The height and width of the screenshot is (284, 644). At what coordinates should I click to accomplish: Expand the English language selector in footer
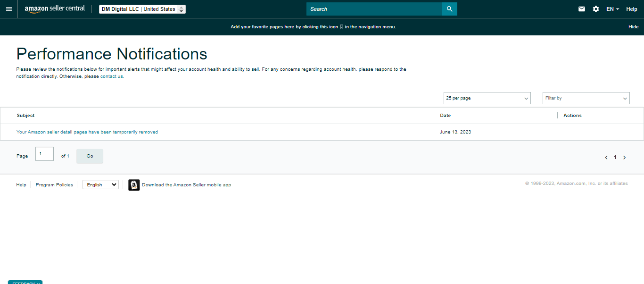(x=100, y=185)
